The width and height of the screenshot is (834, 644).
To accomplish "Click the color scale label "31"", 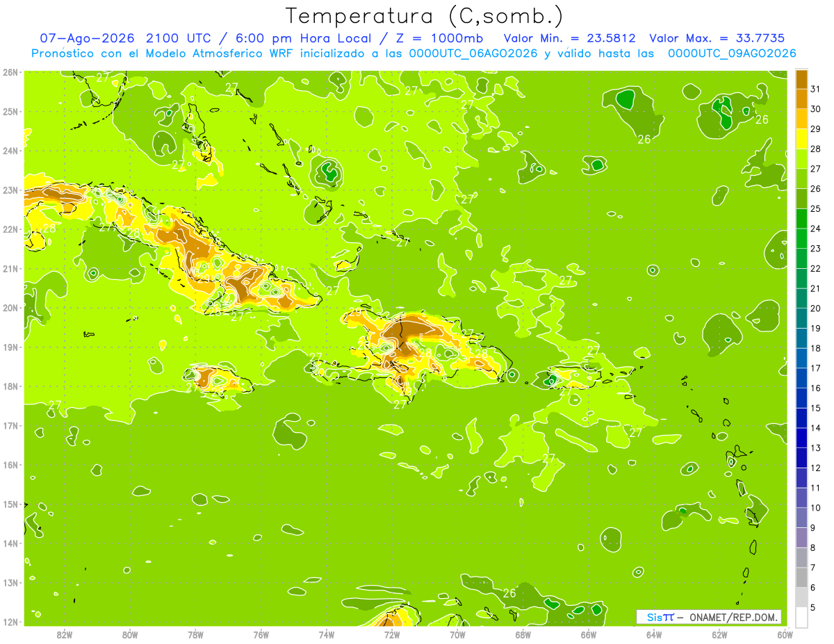I will [x=815, y=89].
